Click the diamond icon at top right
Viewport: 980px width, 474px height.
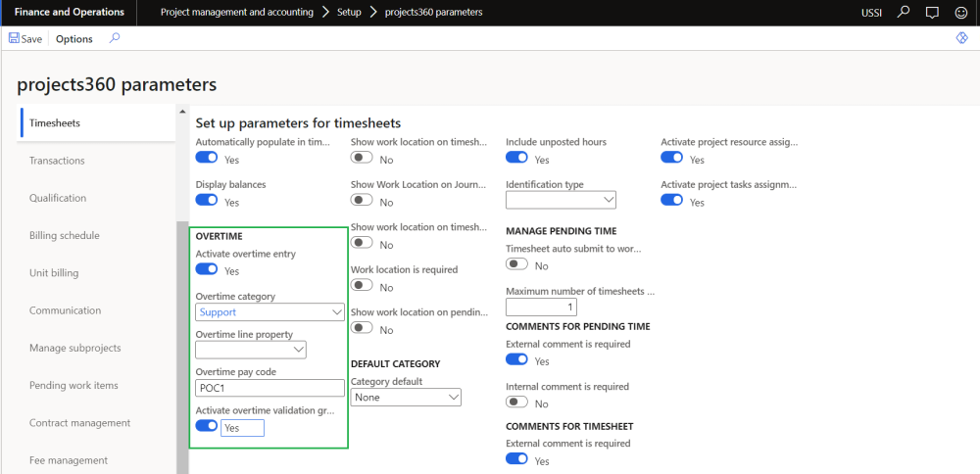(x=961, y=38)
